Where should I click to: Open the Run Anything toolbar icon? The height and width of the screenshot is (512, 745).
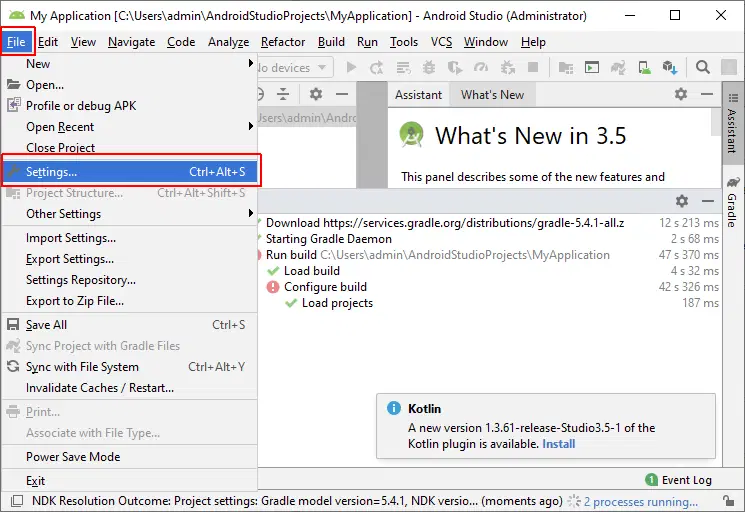click(592, 67)
